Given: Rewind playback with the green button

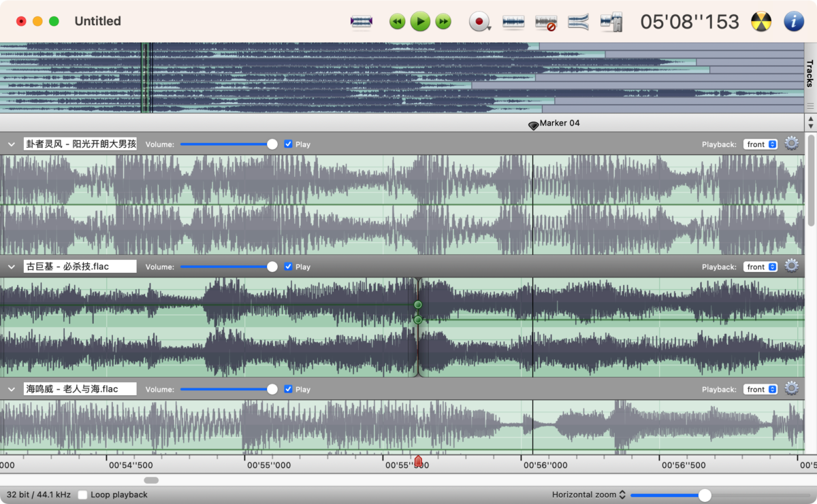Looking at the screenshot, I should [397, 22].
